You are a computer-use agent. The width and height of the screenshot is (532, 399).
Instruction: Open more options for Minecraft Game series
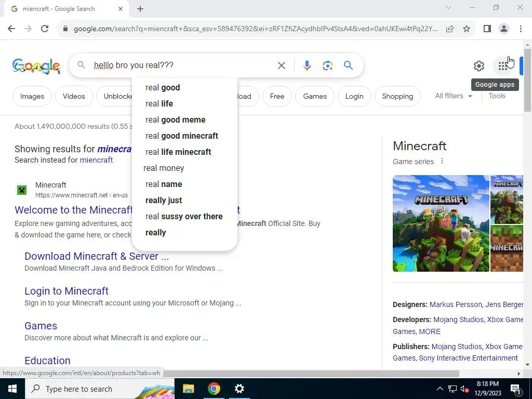(442, 161)
